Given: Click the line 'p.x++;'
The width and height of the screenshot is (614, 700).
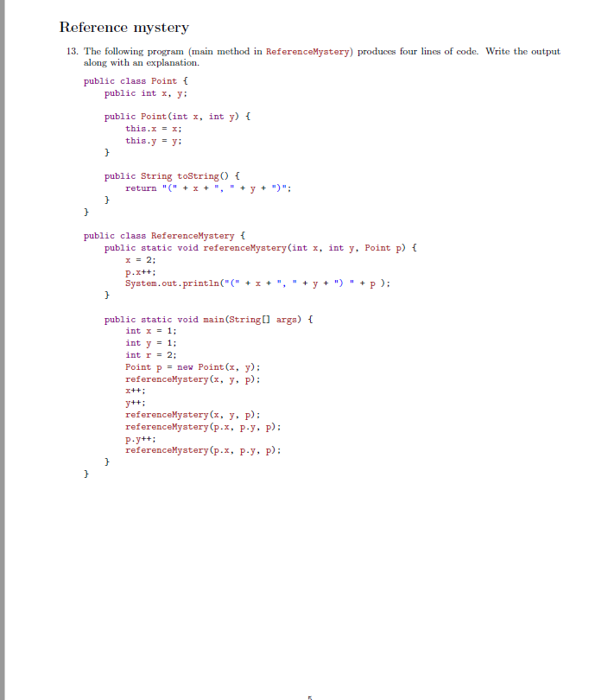Looking at the screenshot, I should 141,272.
